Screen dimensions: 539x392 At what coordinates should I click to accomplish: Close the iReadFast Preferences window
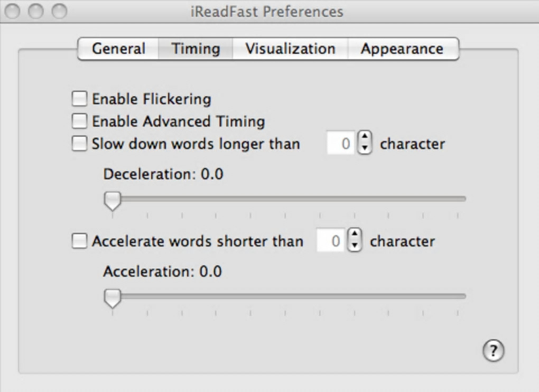point(13,11)
